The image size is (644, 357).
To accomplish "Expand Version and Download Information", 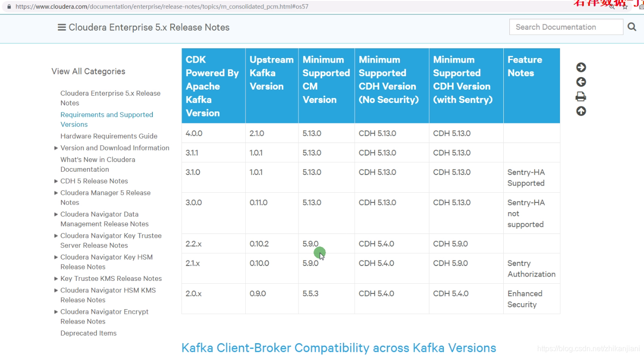I will (56, 148).
